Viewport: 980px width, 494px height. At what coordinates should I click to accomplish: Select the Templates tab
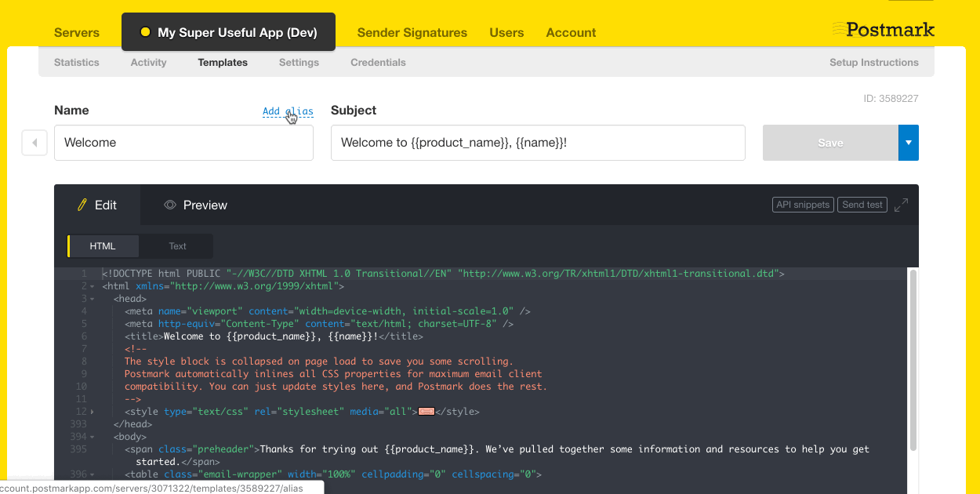(223, 62)
